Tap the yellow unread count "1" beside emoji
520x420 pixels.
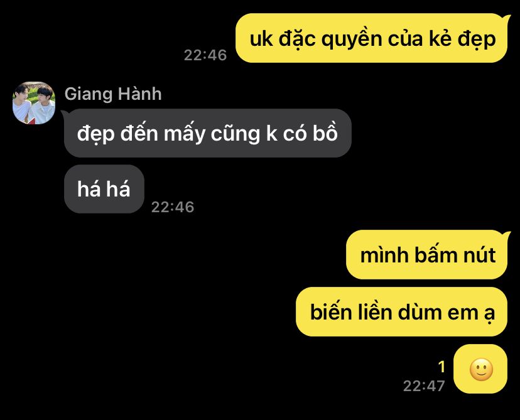click(441, 367)
